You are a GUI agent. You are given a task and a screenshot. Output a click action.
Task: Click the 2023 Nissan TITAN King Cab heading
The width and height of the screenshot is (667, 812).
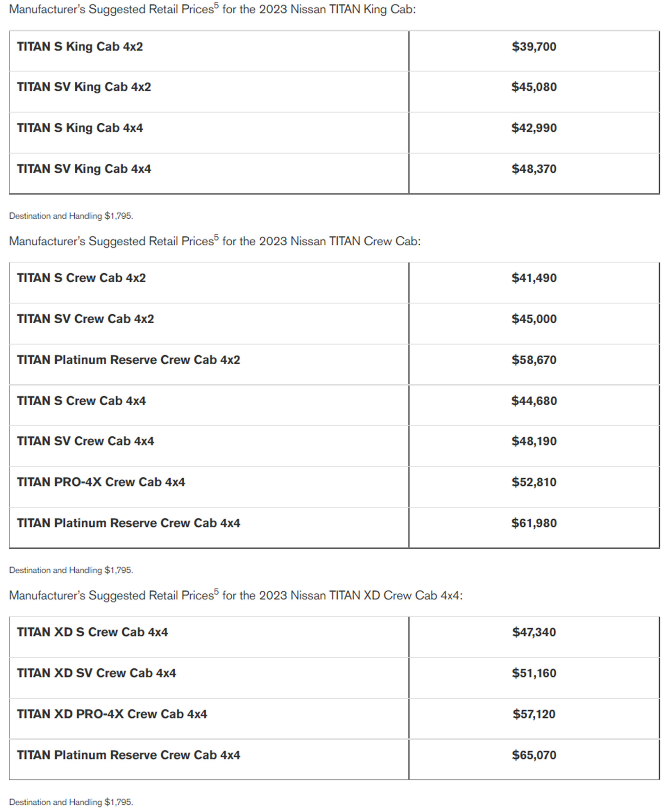[x=212, y=9]
